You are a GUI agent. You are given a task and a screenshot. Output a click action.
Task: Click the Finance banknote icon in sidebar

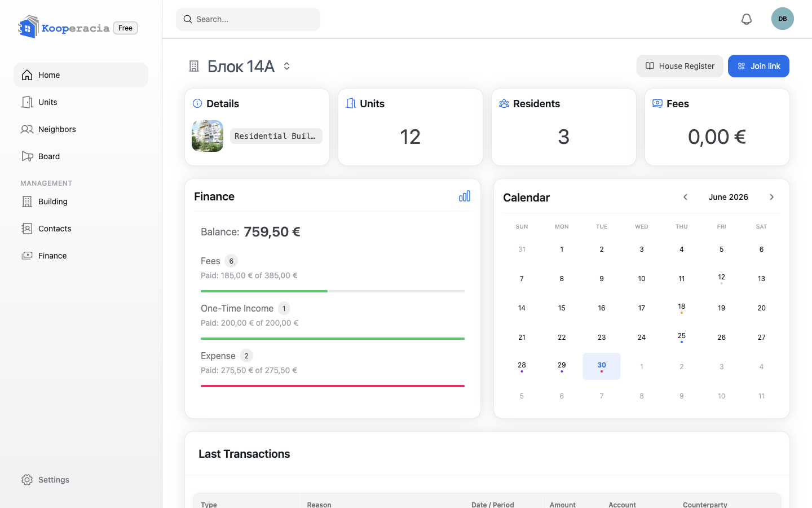click(x=27, y=256)
